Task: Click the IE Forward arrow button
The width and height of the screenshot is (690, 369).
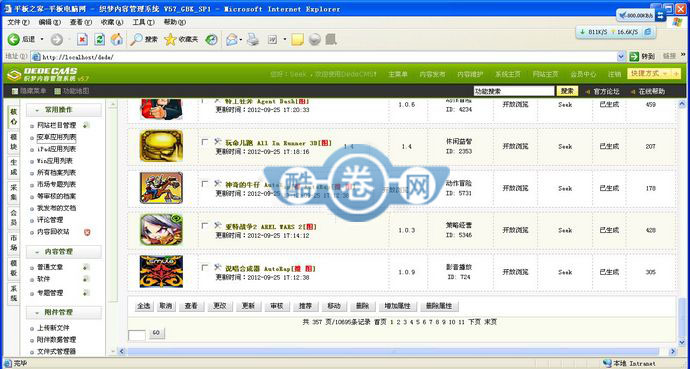Action: pos(57,40)
